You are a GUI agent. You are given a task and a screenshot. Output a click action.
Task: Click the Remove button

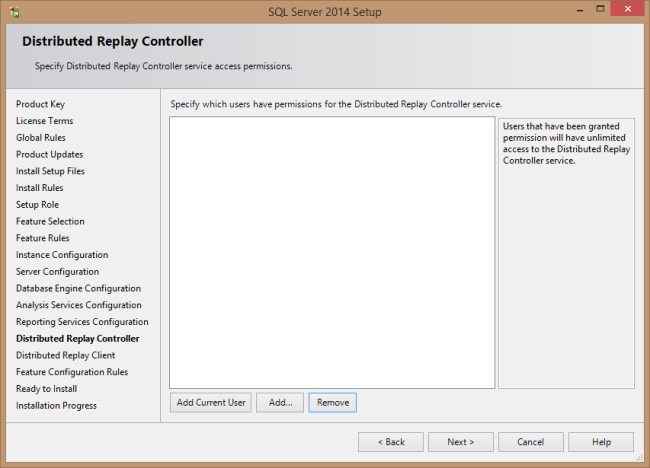pyautogui.click(x=332, y=402)
